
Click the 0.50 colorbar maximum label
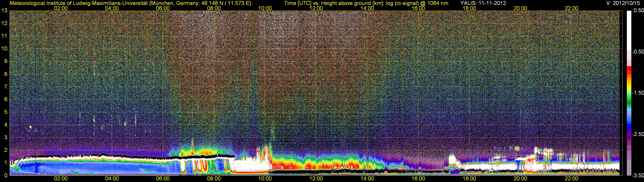[638, 10]
